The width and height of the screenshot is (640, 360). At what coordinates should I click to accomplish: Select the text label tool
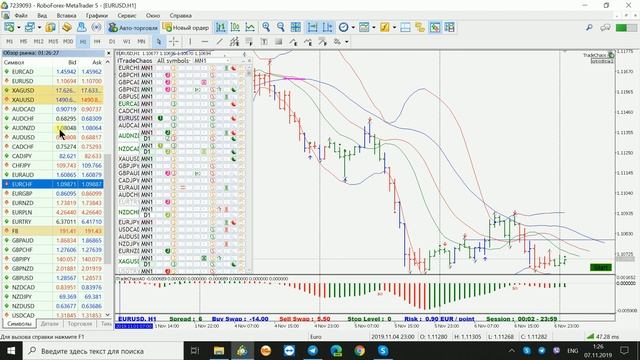(264, 42)
